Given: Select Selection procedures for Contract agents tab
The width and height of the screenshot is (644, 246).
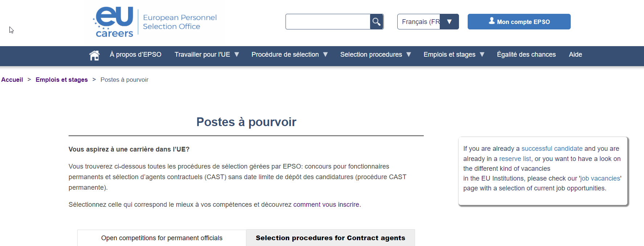Looking at the screenshot, I should (330, 238).
